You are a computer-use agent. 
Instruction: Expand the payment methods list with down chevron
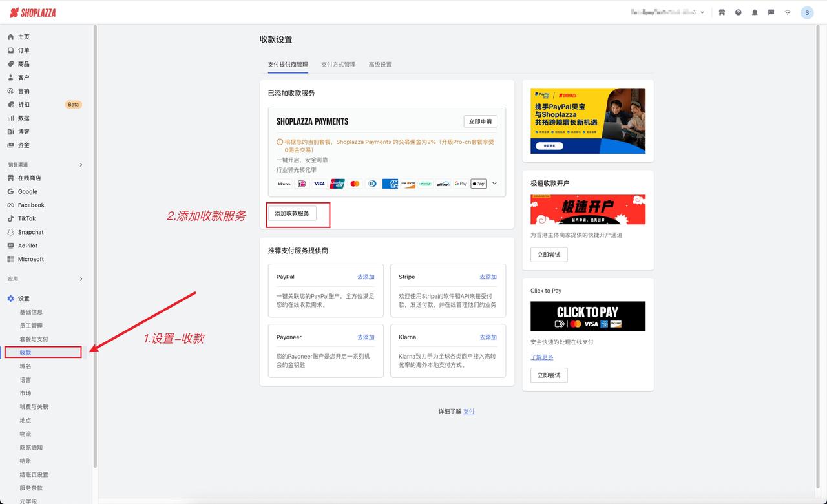point(494,184)
